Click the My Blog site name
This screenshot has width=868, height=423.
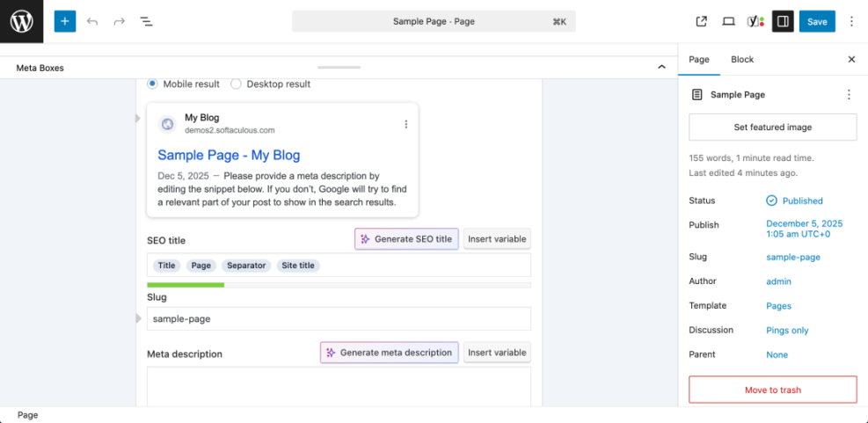202,117
